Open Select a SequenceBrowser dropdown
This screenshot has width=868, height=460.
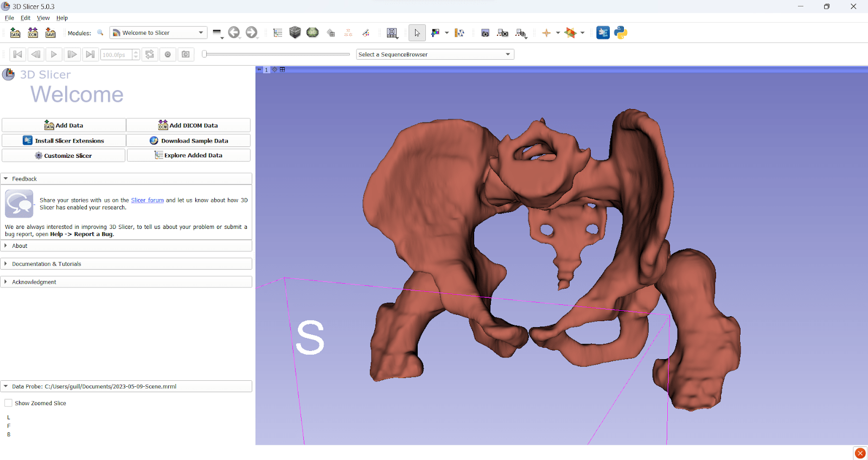point(435,54)
